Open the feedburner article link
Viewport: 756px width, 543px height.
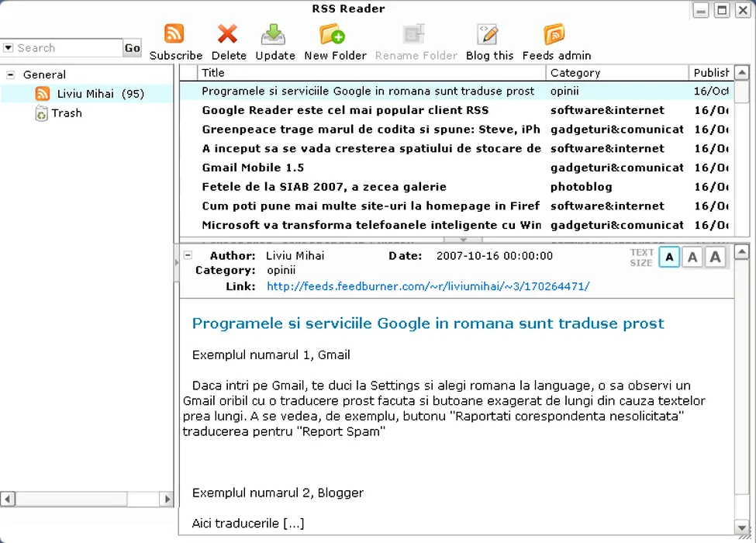[x=428, y=286]
